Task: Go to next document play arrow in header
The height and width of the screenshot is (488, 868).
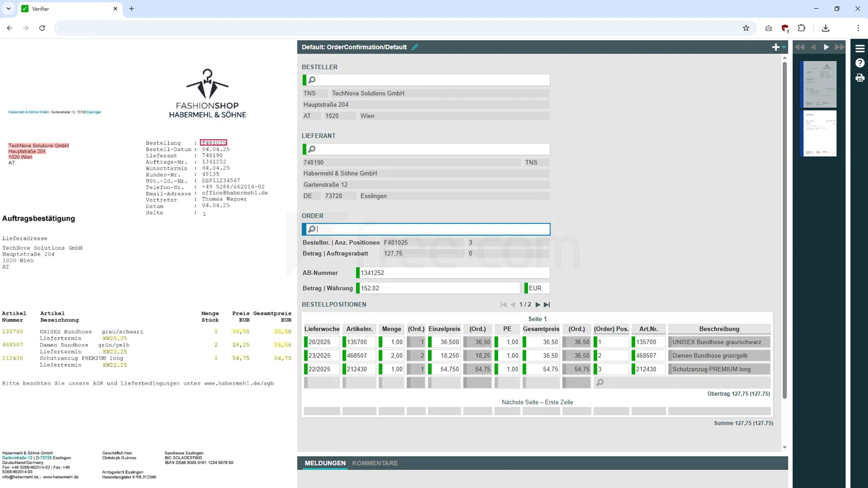Action: click(x=826, y=47)
